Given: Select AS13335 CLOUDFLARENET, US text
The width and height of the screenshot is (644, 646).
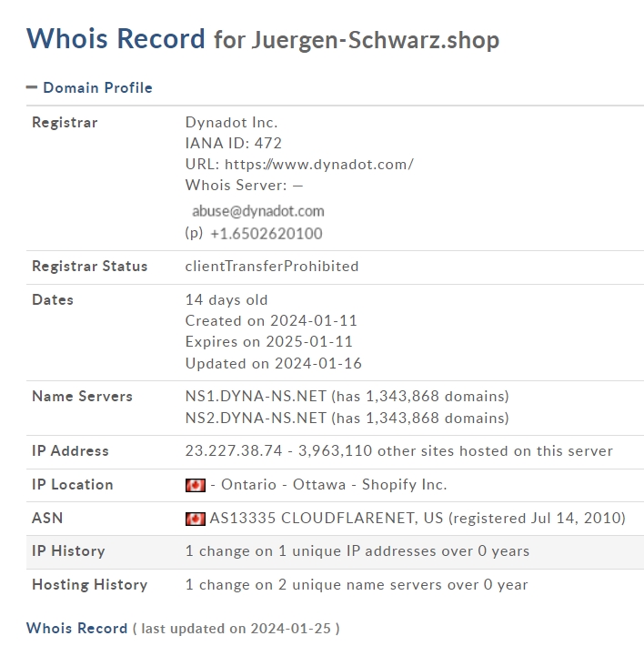Looking at the screenshot, I should pyautogui.click(x=327, y=518).
